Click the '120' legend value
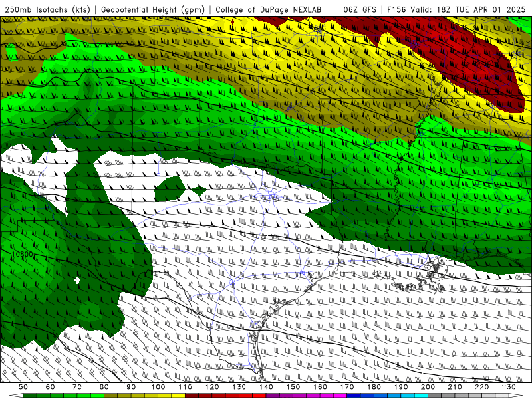The width and height of the screenshot is (532, 399). point(212,387)
